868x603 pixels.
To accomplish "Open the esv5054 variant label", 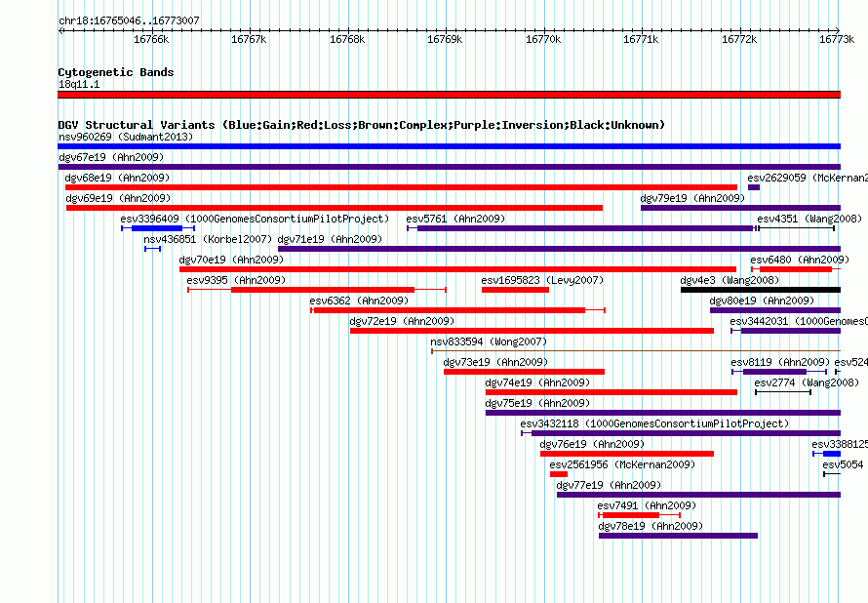I will [x=843, y=464].
